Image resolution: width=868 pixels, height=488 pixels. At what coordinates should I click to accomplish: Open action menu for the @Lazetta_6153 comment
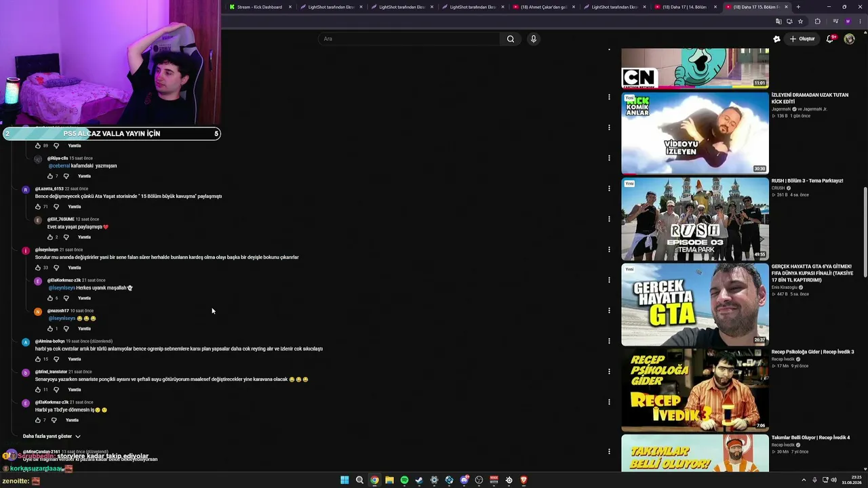coord(609,188)
